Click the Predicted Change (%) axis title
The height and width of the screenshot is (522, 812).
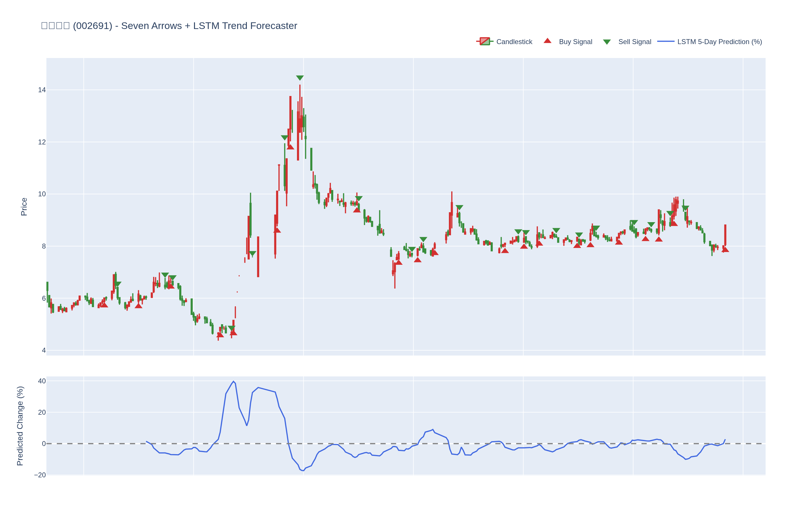20,426
